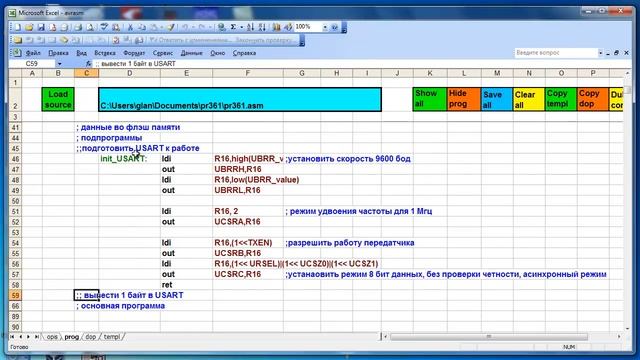Switch to the dop sheet tab
The image size is (640, 360).
pos(91,337)
